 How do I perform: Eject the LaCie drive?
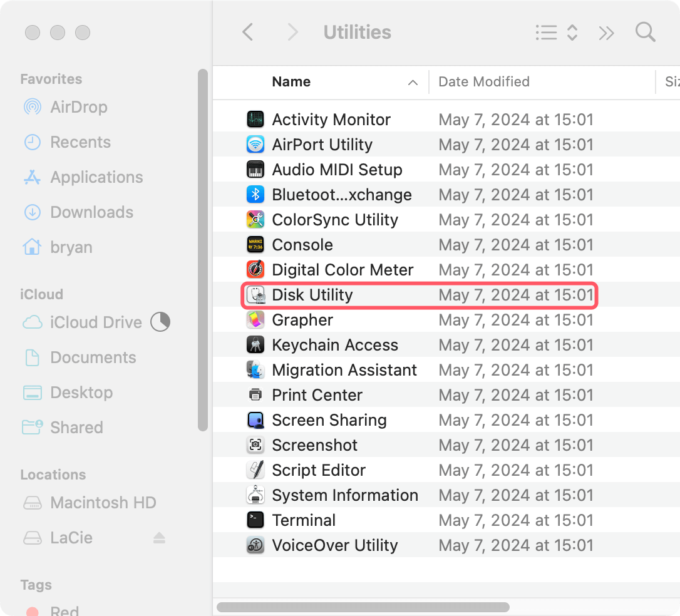[x=160, y=537]
